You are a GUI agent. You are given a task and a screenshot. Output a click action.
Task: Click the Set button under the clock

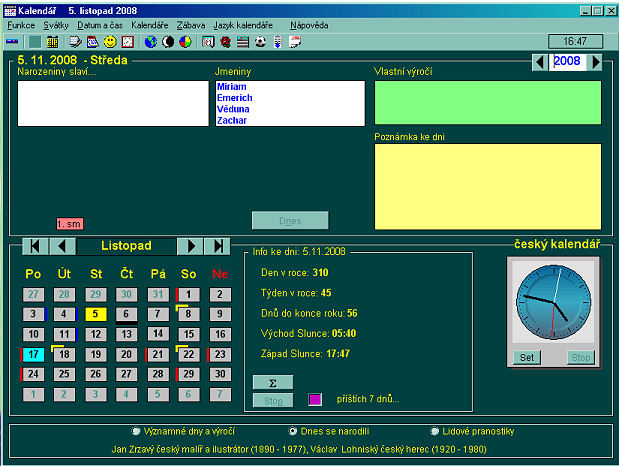click(527, 357)
